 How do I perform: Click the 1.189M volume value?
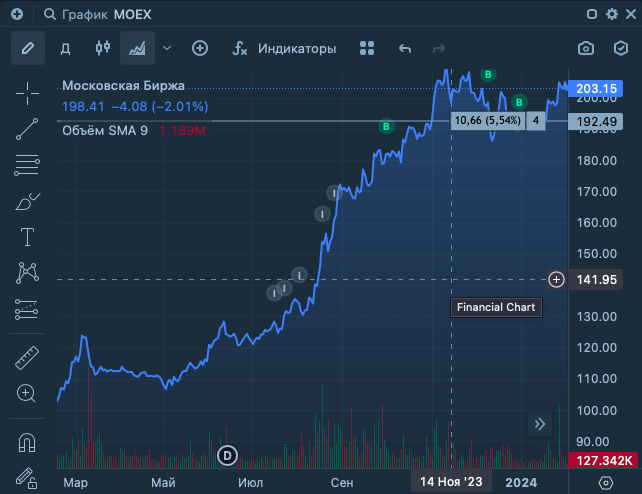tap(182, 131)
